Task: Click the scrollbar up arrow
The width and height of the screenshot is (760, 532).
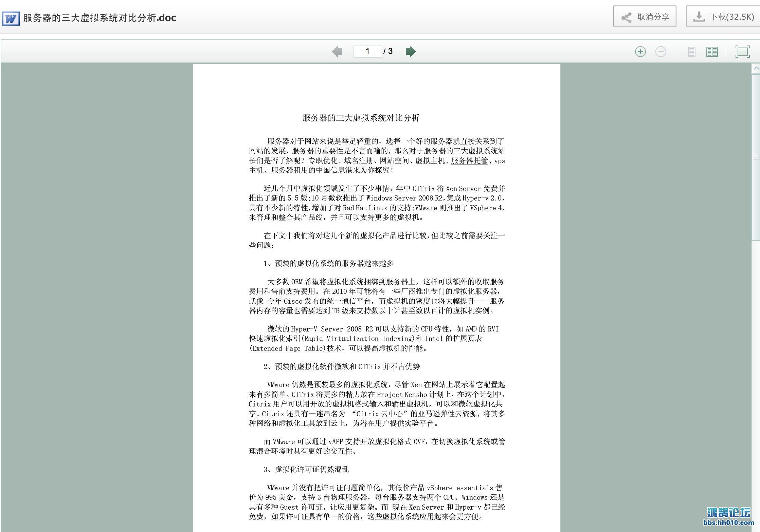Action: click(756, 69)
